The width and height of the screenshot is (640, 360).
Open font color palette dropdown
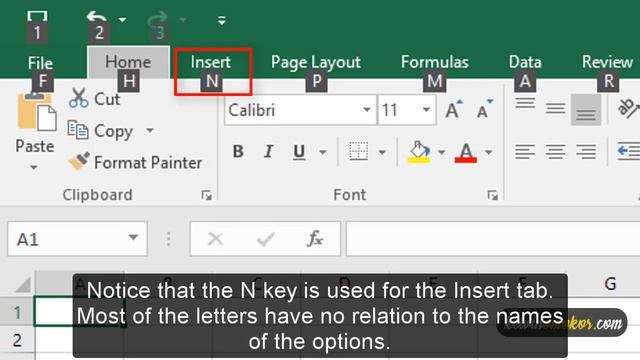489,153
